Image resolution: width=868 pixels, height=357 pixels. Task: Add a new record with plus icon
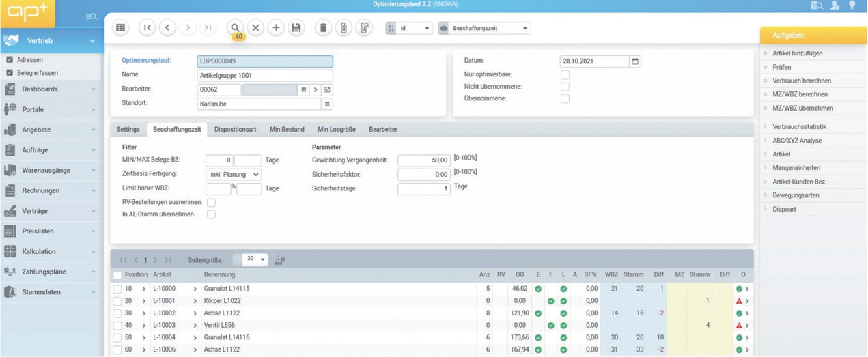point(276,28)
